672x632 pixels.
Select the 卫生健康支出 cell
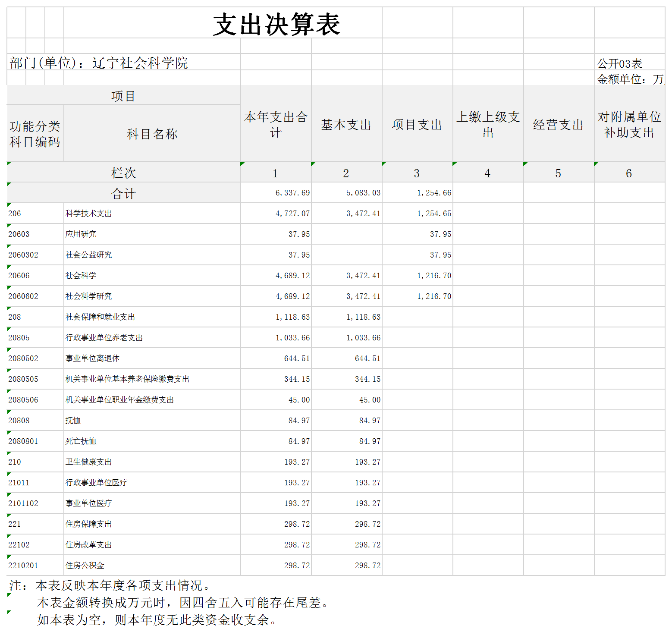click(x=152, y=462)
